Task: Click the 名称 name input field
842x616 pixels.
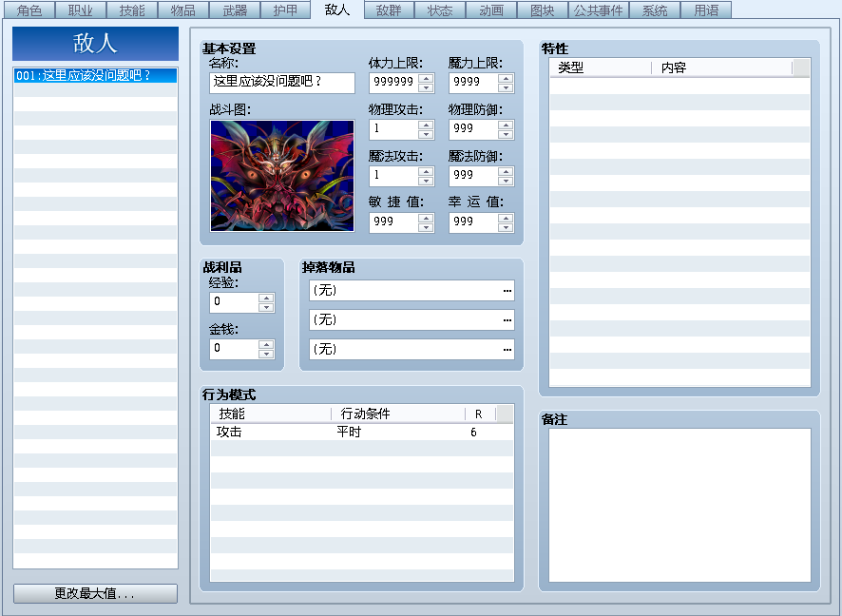Action: 282,83
